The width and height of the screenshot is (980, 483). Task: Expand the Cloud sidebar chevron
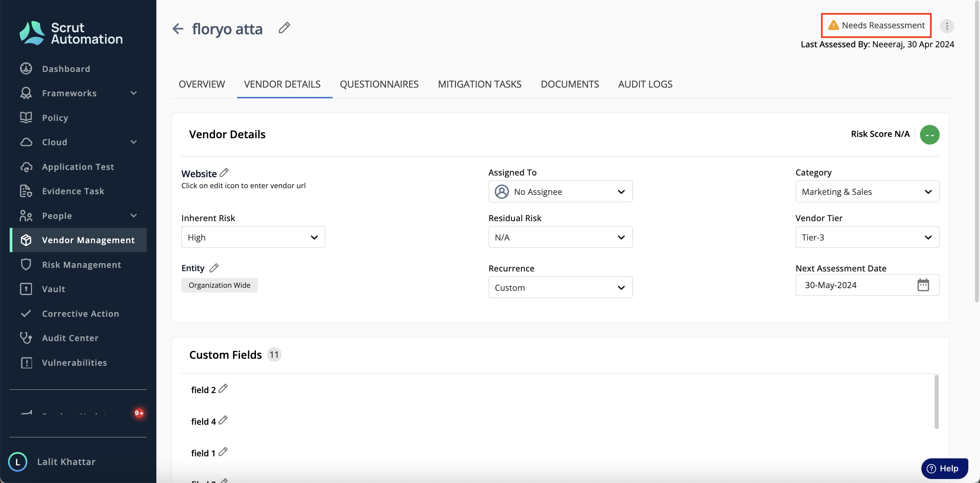tap(134, 142)
